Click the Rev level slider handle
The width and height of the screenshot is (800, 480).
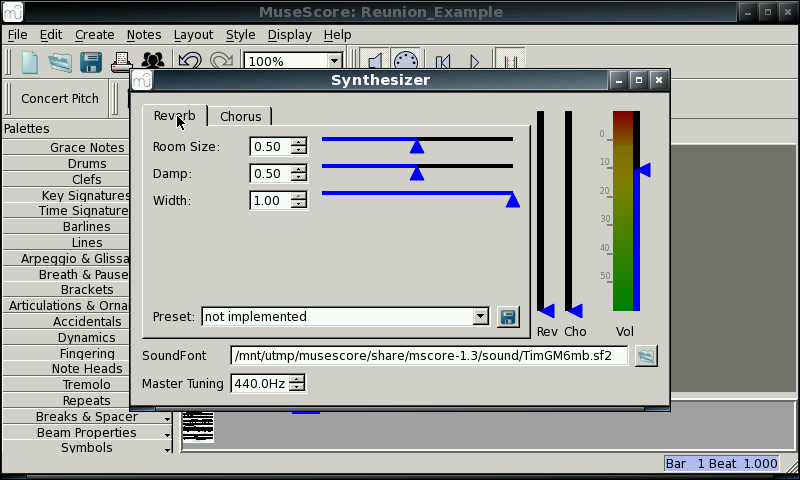[547, 311]
